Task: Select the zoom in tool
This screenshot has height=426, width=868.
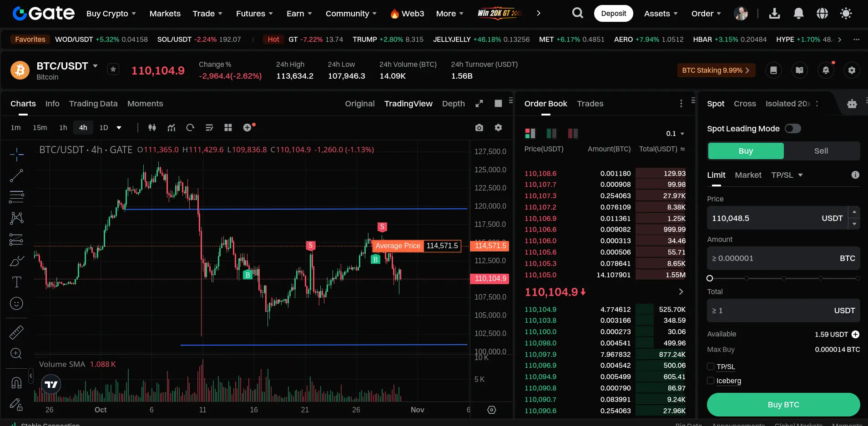Action: coord(16,354)
